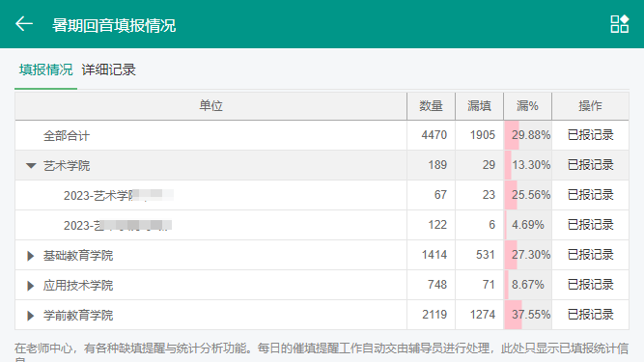Viewport: 644px width, 362px height.
Task: Expand the 基础教育学院 node
Action: 30,256
